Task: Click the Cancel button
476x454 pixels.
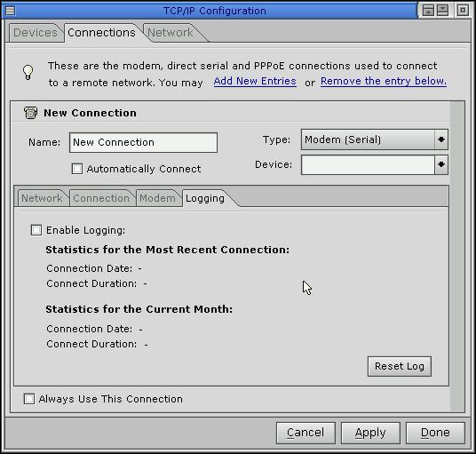Action: click(305, 433)
